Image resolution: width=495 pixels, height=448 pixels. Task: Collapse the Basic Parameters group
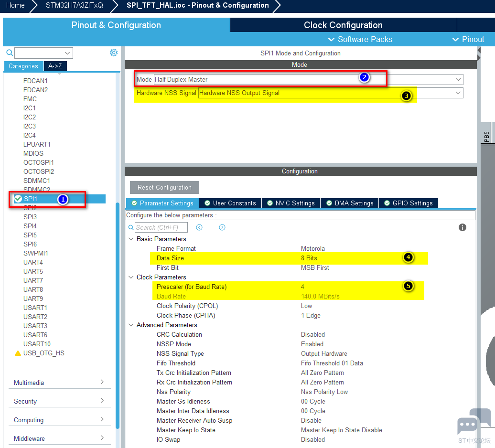point(131,239)
